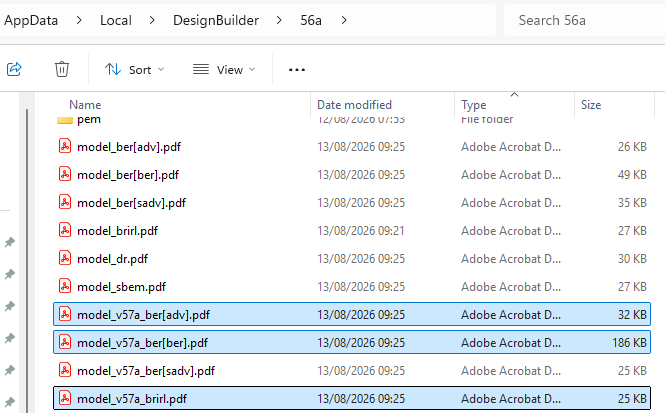Click the PDF icon of model_sbem.pdf

pos(65,286)
